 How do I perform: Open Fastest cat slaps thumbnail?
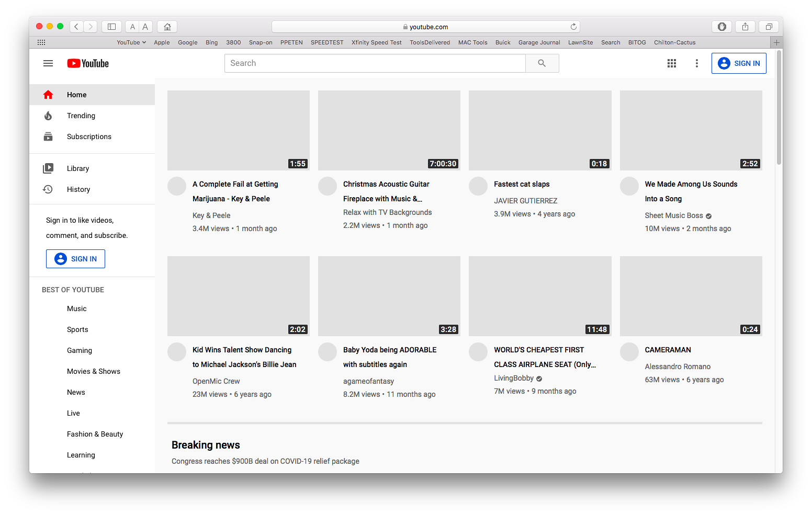tap(540, 130)
